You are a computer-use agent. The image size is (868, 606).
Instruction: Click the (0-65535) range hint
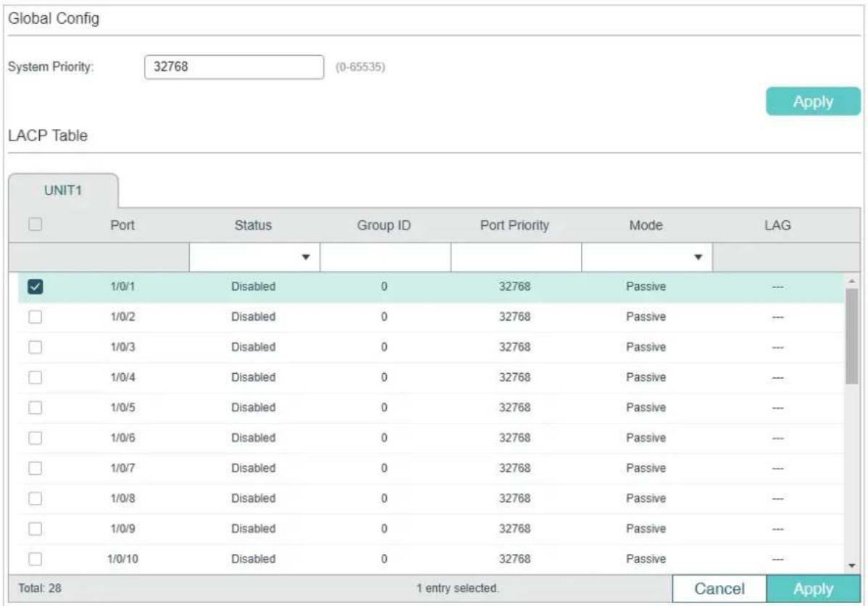(x=360, y=67)
